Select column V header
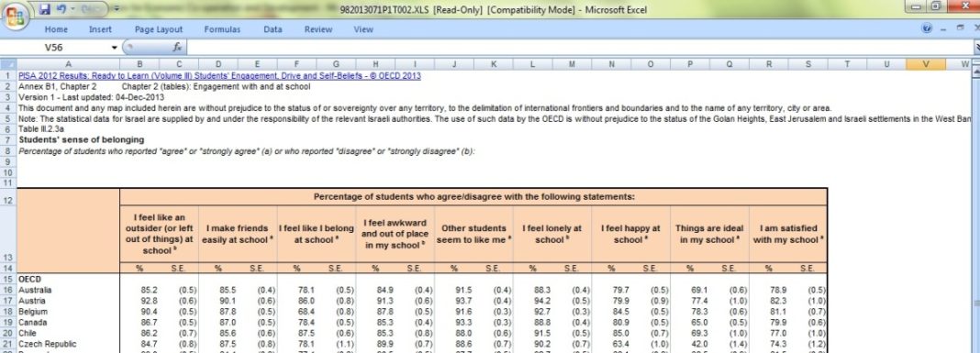Image resolution: width=980 pixels, height=353 pixels. click(x=925, y=64)
